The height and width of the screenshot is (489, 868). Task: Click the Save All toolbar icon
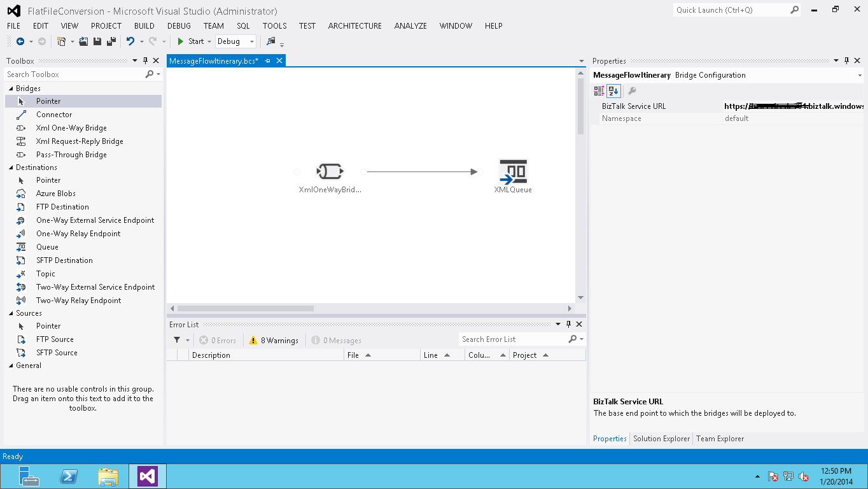(111, 41)
